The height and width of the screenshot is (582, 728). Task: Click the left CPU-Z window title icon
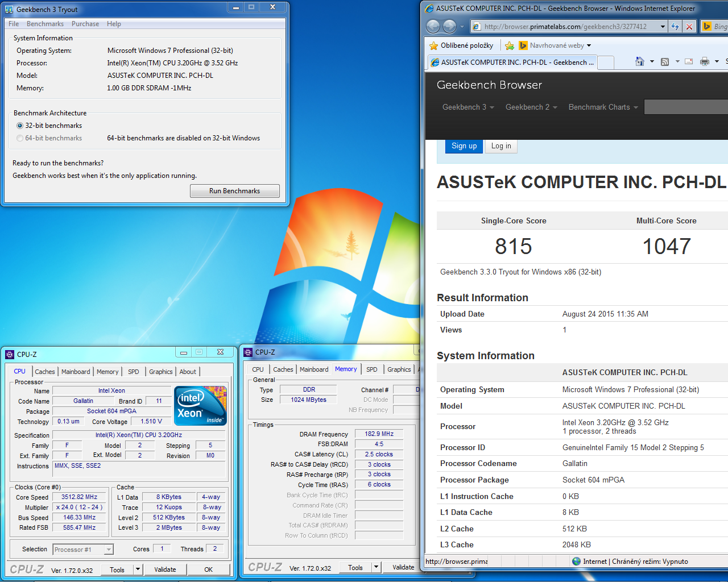click(x=10, y=354)
